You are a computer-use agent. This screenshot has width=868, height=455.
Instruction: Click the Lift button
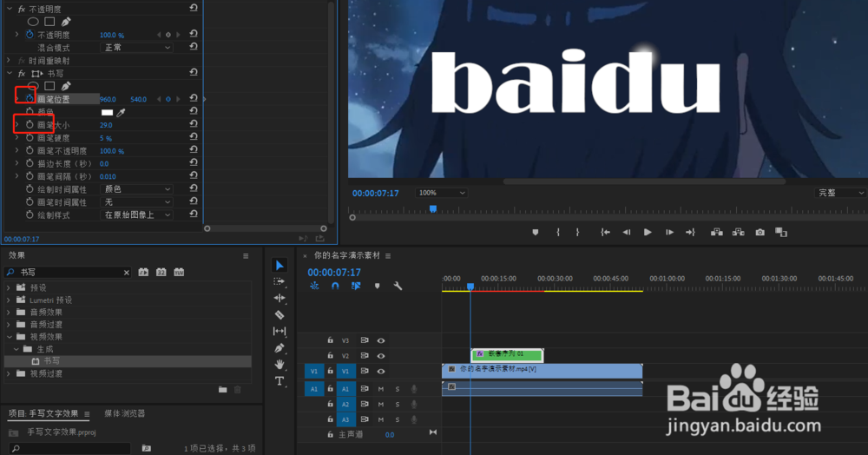(x=717, y=233)
